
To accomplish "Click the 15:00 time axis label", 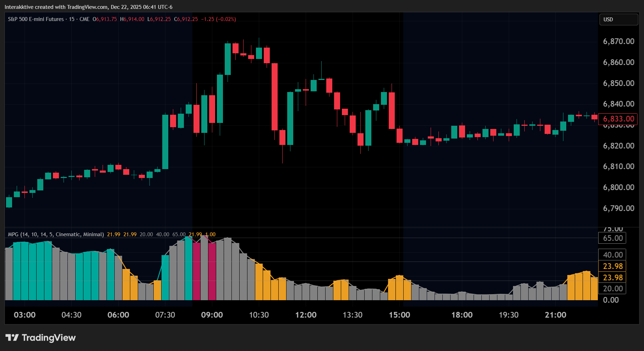I will click(399, 315).
